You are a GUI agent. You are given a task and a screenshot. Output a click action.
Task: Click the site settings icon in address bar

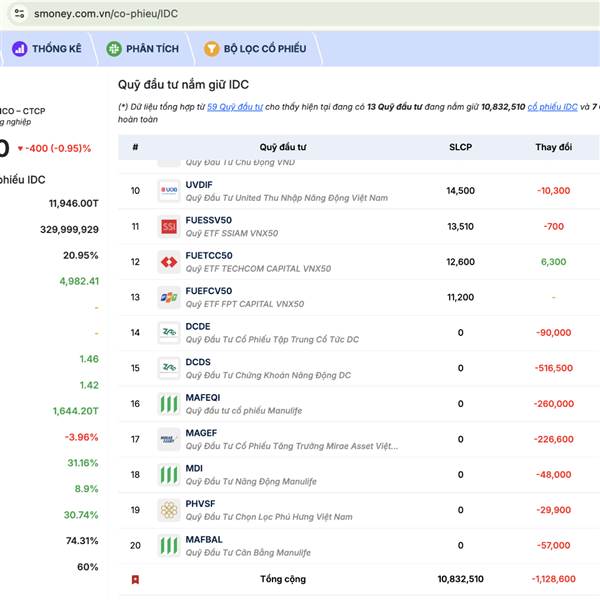pyautogui.click(x=19, y=14)
